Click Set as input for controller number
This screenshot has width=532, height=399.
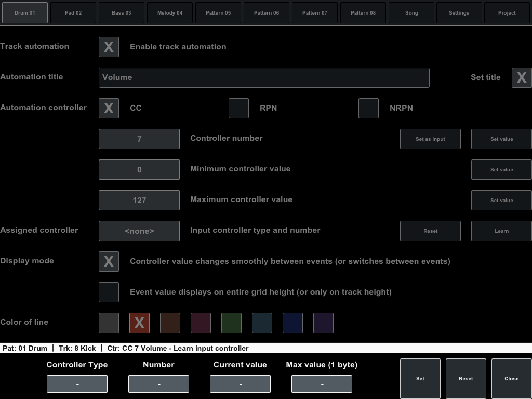(x=430, y=139)
